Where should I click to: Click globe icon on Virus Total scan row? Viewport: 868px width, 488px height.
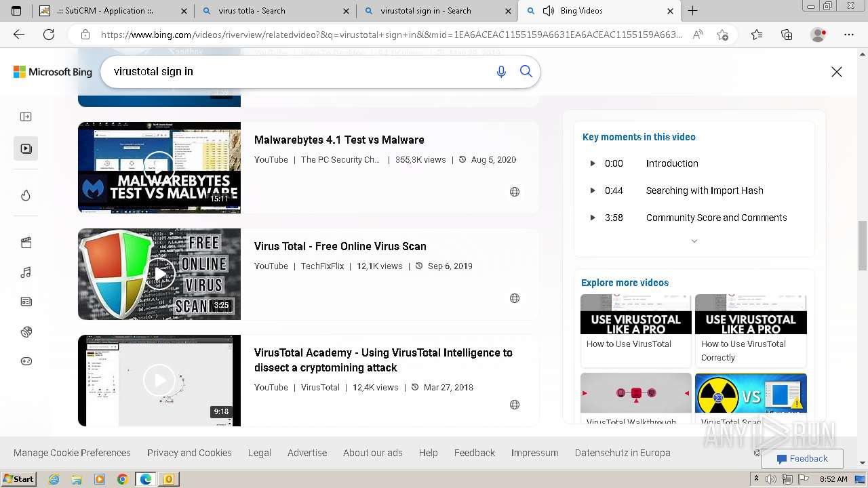(515, 298)
